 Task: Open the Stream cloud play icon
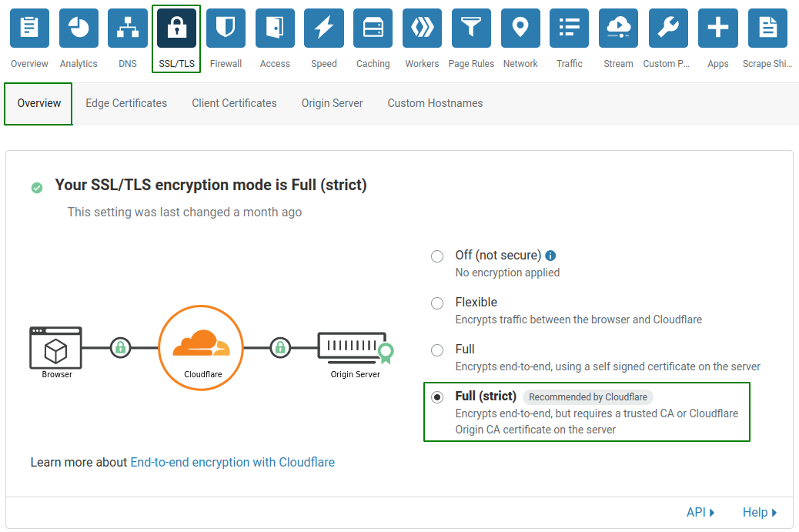tap(619, 28)
